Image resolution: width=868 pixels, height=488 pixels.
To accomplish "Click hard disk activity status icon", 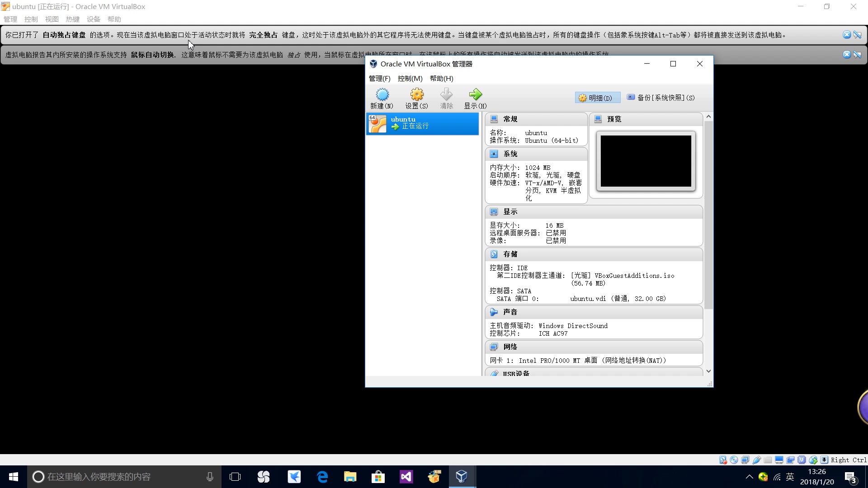I will [722, 460].
